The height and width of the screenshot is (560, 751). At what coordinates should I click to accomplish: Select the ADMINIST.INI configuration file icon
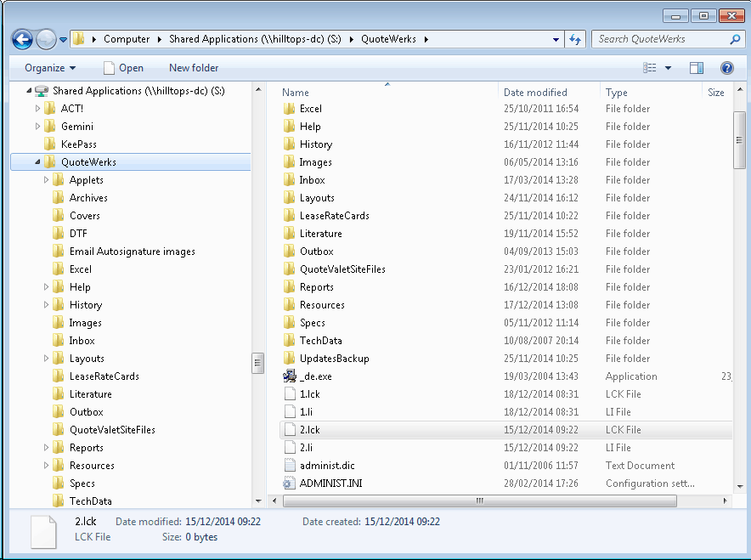pyautogui.click(x=288, y=483)
